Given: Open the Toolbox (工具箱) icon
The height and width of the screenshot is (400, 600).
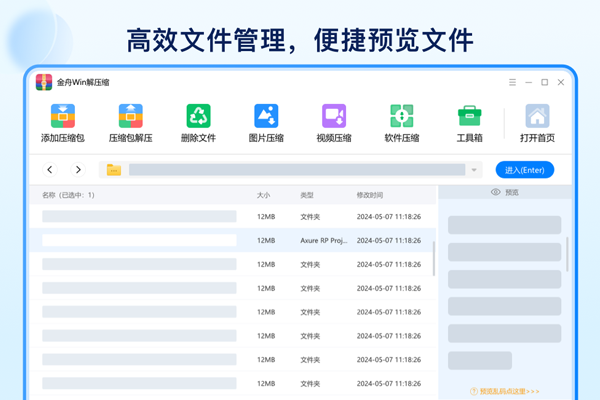Looking at the screenshot, I should pyautogui.click(x=470, y=116).
